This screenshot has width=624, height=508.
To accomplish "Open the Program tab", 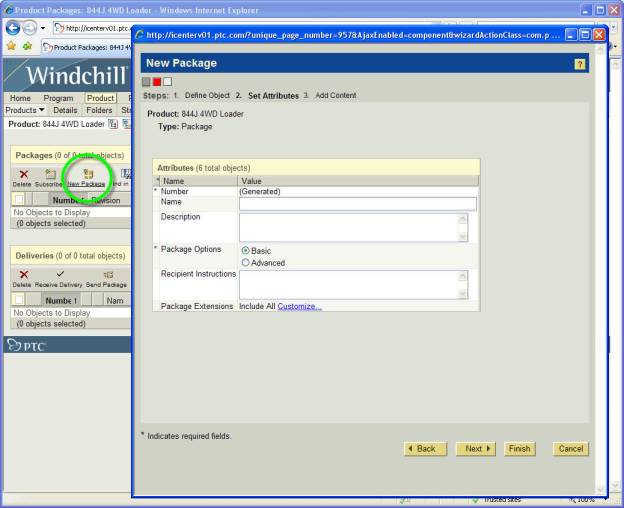I will [x=58, y=98].
